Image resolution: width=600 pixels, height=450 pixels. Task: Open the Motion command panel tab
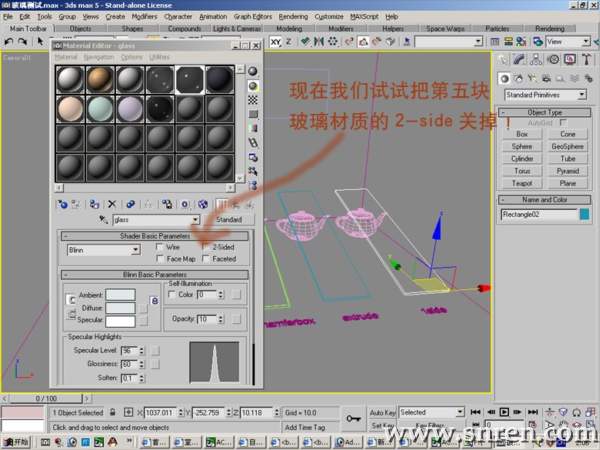[x=553, y=59]
